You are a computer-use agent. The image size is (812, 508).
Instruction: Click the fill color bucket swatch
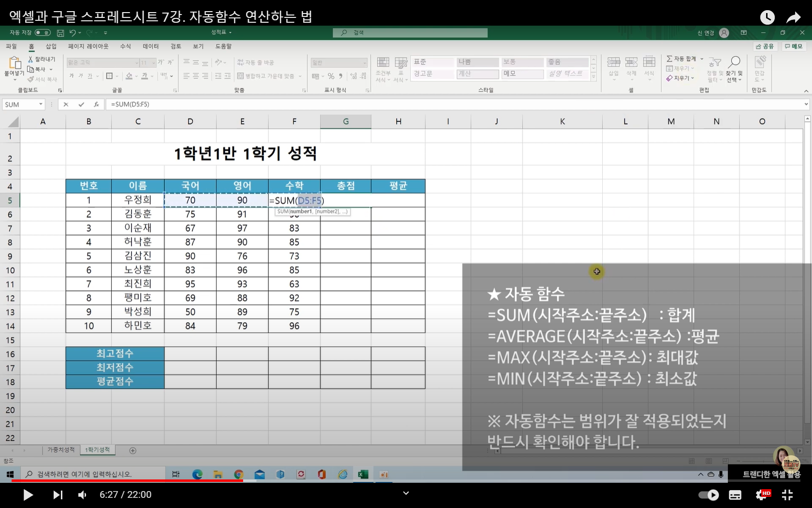(x=129, y=76)
